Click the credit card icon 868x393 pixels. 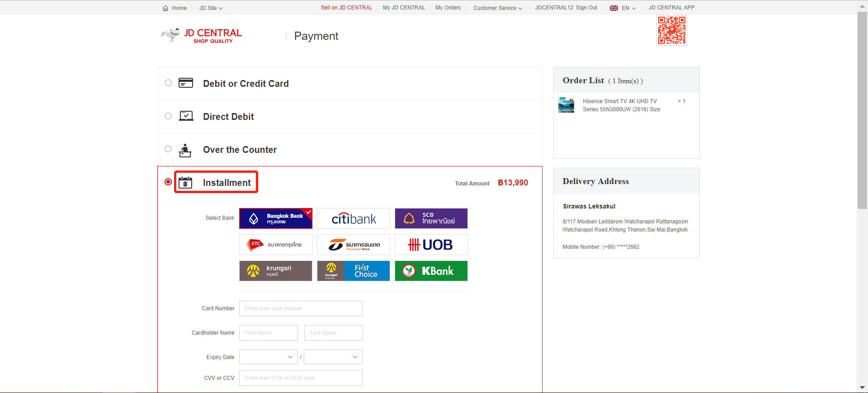[x=186, y=83]
